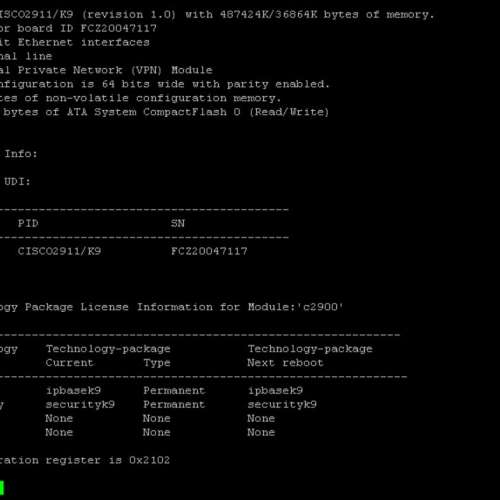Click the Ethernet interfaces text

click(x=83, y=42)
